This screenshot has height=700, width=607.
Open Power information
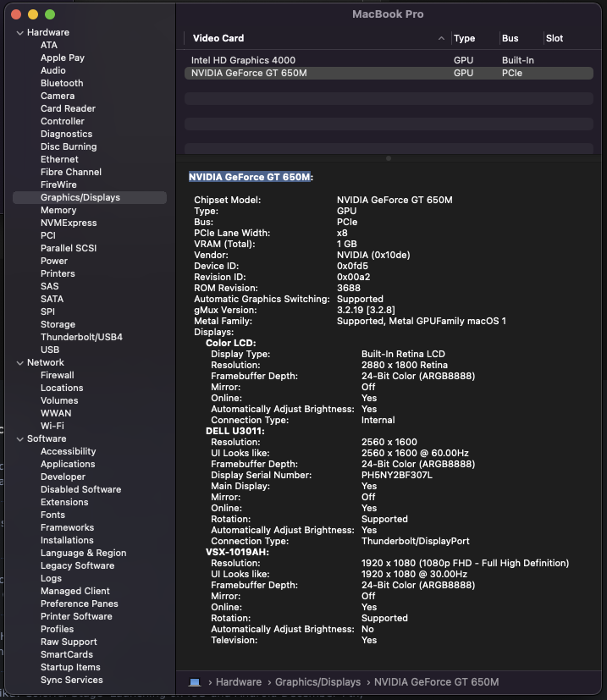(x=54, y=262)
